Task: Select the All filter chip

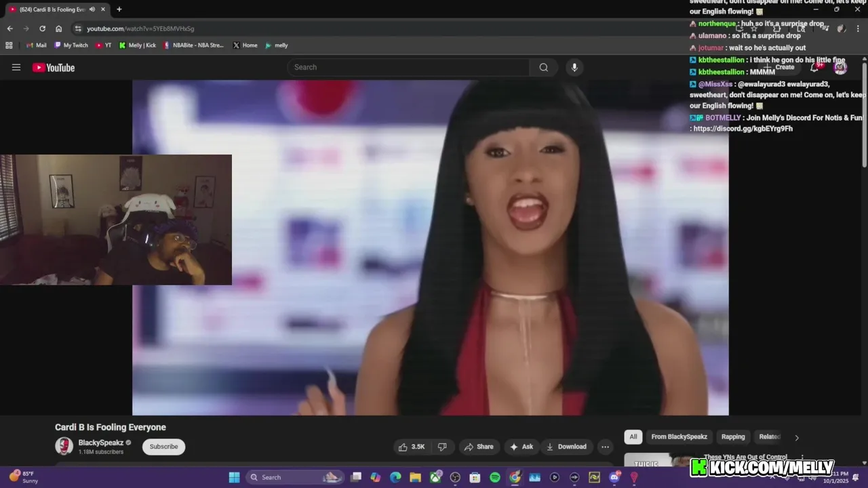Action: 633,437
